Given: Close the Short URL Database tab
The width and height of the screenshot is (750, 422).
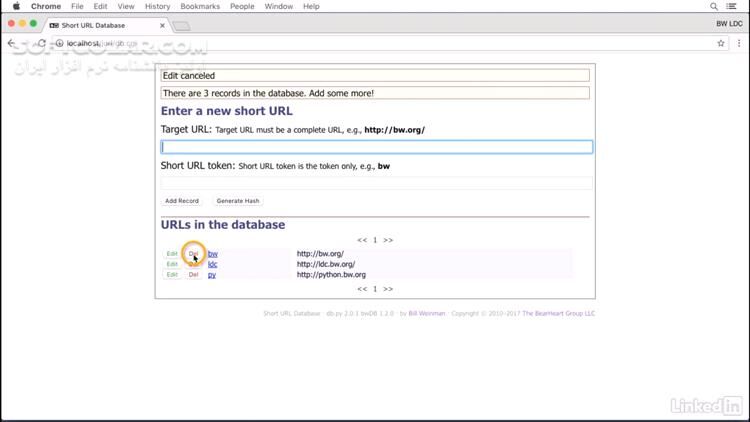Looking at the screenshot, I should click(x=162, y=25).
